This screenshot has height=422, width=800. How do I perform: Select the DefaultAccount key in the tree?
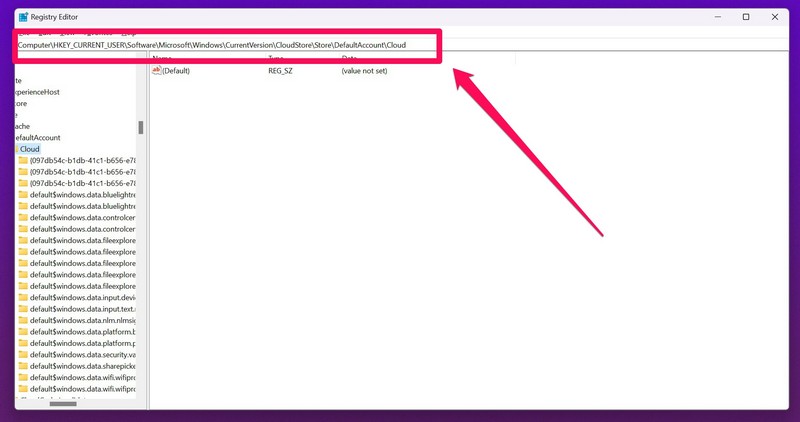38,138
